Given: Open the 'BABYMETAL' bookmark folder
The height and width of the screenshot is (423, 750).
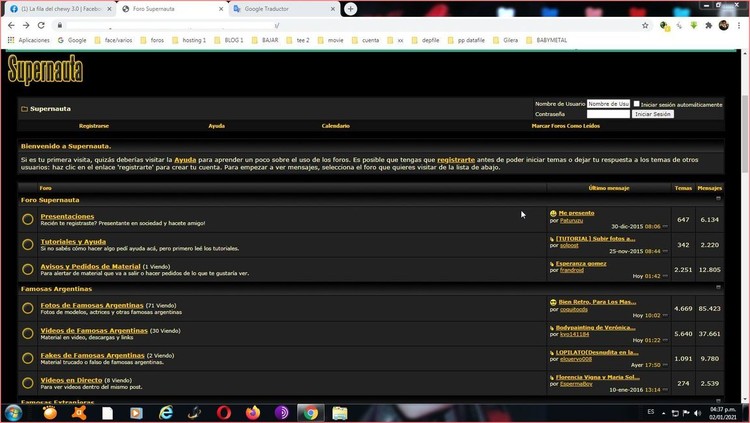Looking at the screenshot, I should point(548,40).
